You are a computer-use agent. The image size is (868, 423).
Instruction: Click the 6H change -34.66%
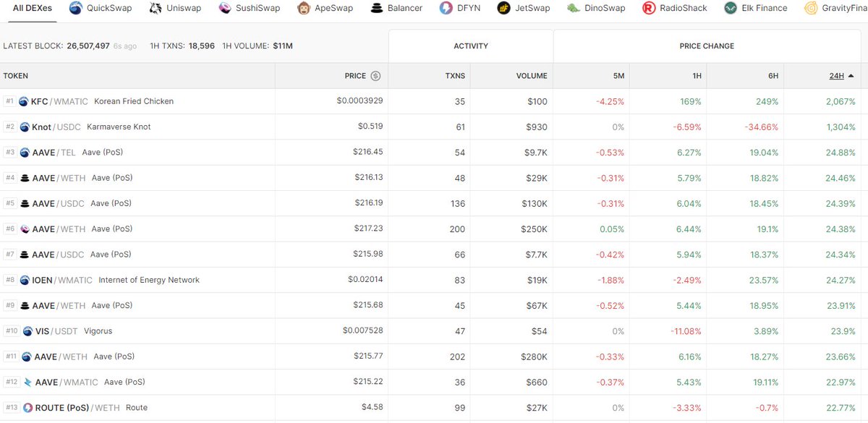[x=762, y=127]
